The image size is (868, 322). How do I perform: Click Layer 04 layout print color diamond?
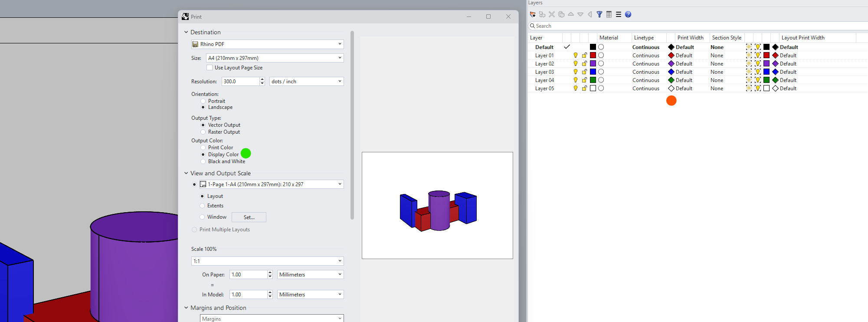tap(775, 80)
